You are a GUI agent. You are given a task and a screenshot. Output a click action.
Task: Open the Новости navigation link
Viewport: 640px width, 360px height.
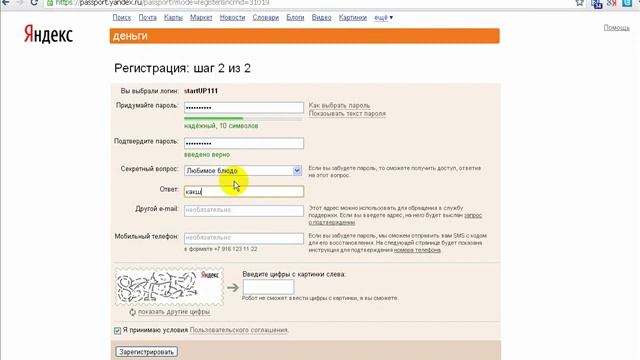coord(232,18)
